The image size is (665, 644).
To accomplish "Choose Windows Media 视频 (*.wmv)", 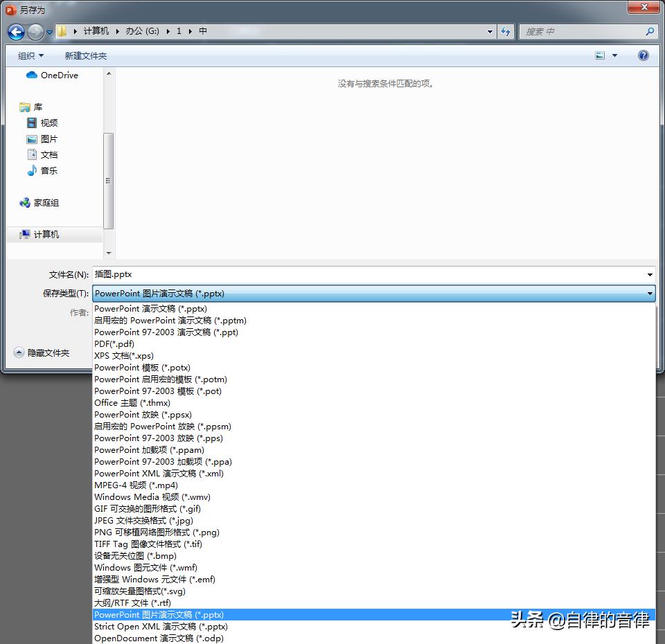I will coord(373,497).
